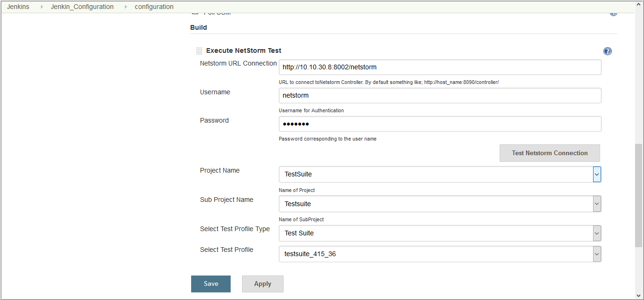Viewport: 644px width, 300px height.
Task: Open help for Execute NetStorm Test
Action: click(x=608, y=51)
